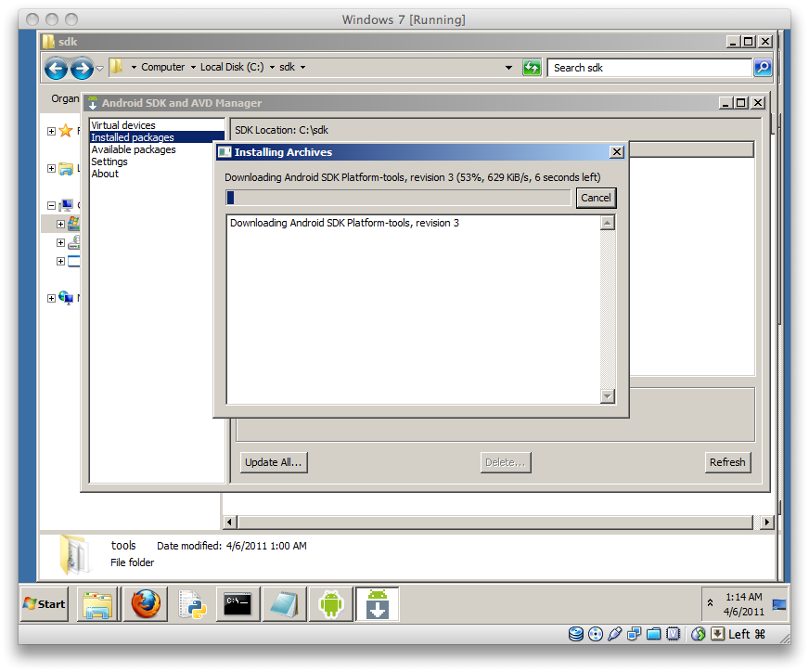Click the VirtualBox shared folders icon
The height and width of the screenshot is (672, 809).
coord(654,634)
